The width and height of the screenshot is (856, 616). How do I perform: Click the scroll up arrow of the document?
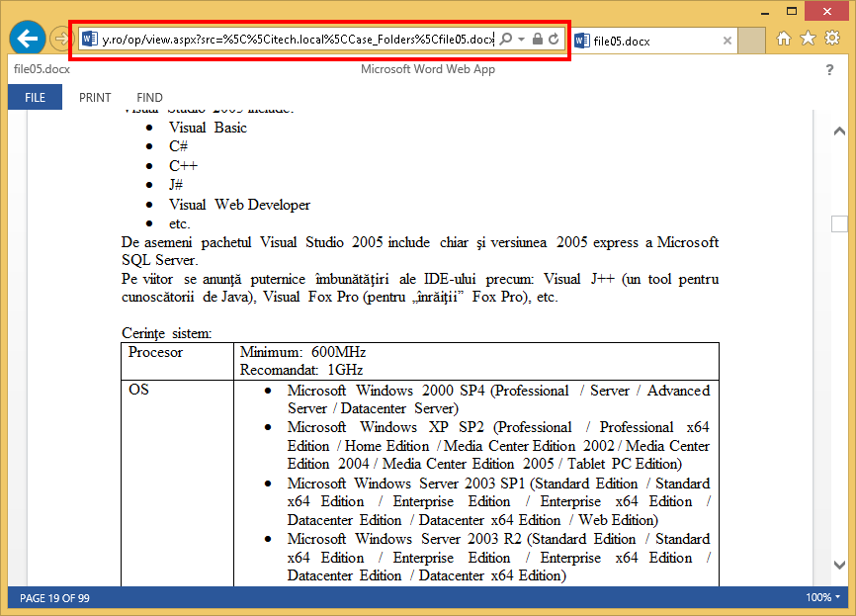click(839, 132)
